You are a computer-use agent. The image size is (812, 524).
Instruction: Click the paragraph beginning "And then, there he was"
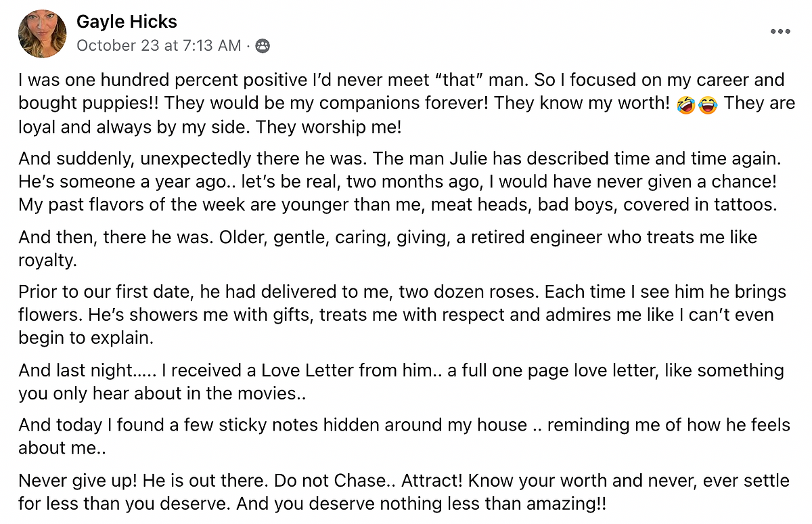pos(388,248)
